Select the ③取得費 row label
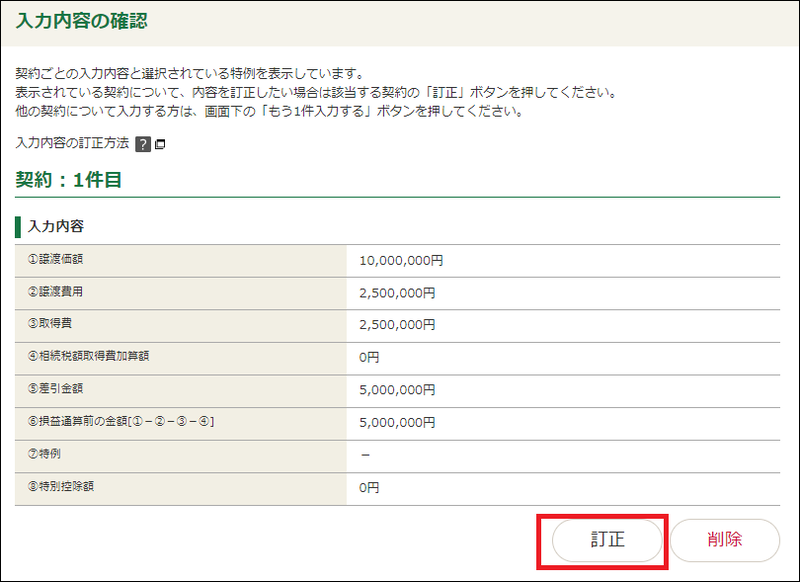 pos(50,324)
